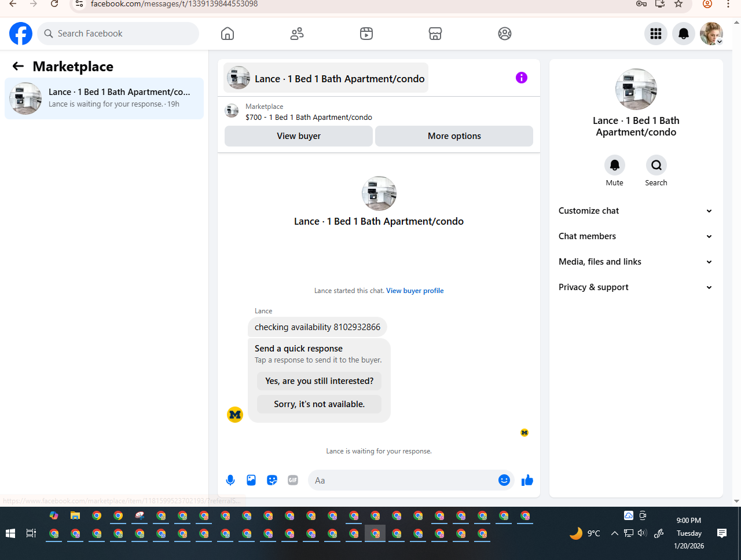
Task: Click the chat header conversation title
Action: (326, 78)
